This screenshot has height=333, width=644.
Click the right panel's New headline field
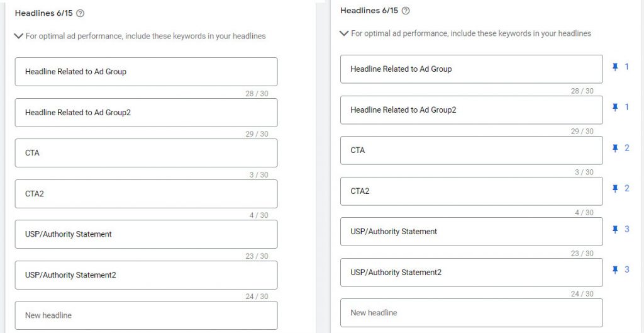(x=471, y=313)
